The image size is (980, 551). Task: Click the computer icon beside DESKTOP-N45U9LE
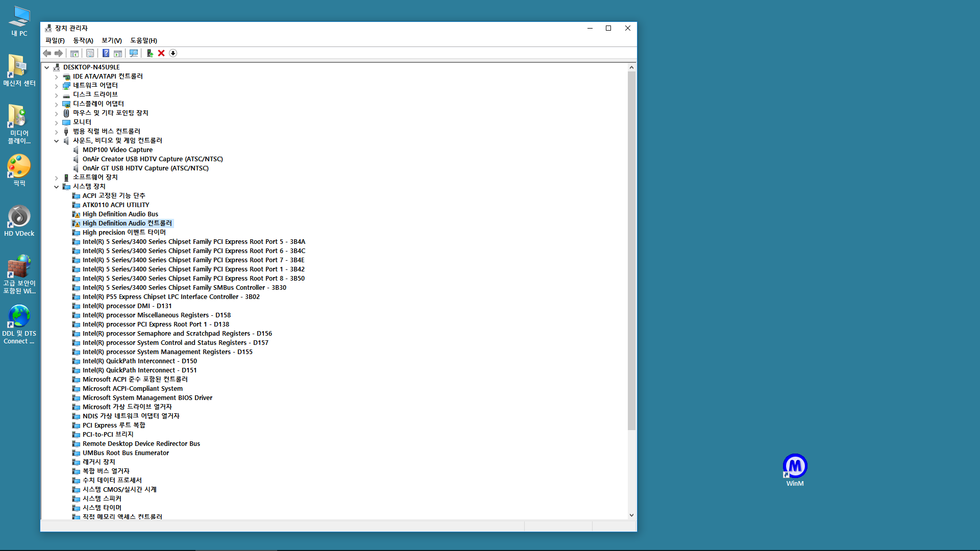(57, 67)
